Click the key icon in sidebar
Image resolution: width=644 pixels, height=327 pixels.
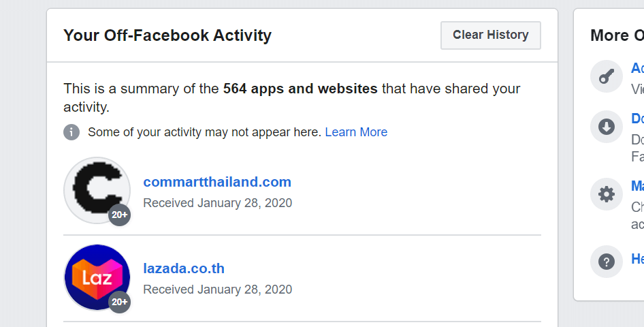pos(607,76)
